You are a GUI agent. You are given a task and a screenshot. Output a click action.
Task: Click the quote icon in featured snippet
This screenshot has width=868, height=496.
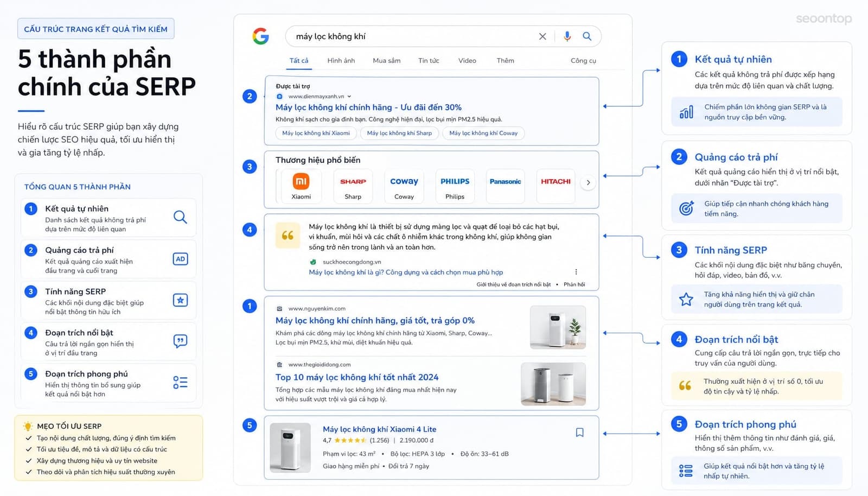click(288, 236)
